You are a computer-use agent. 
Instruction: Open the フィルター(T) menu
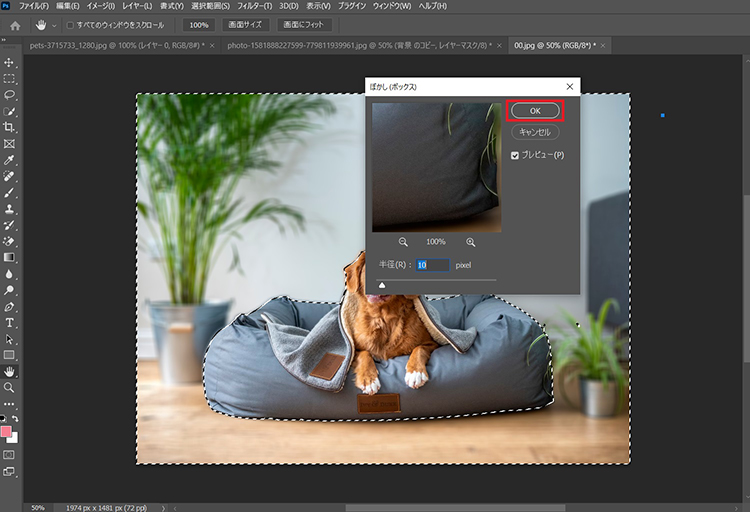coord(254,6)
